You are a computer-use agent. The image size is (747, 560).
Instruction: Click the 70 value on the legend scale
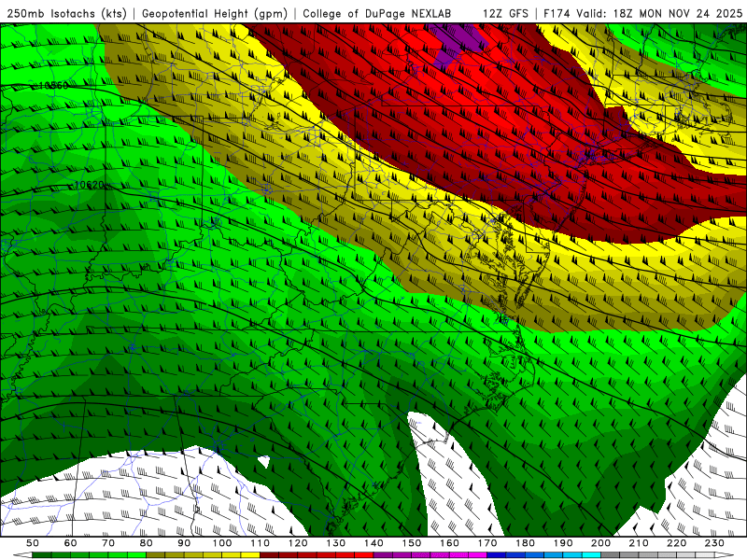click(x=108, y=543)
